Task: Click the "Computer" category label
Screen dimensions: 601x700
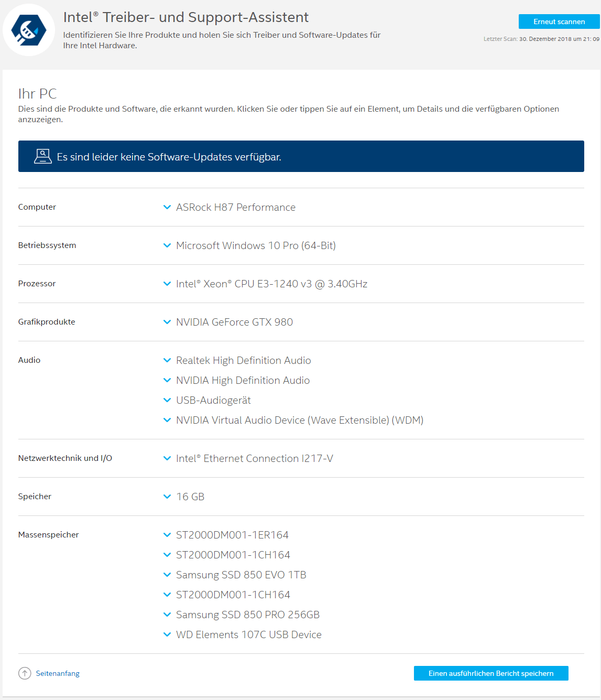Action: tap(37, 207)
